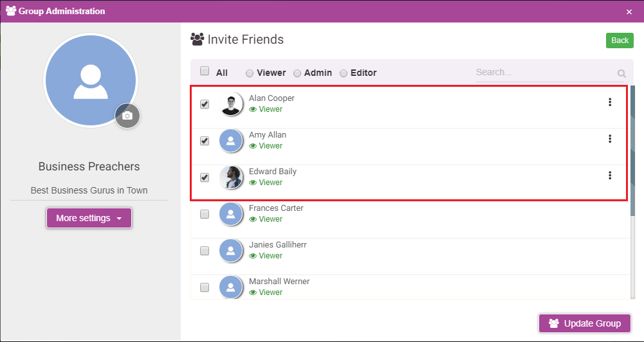Uncheck Alan Cooper's checkbox
The height and width of the screenshot is (342, 644).
pos(205,104)
